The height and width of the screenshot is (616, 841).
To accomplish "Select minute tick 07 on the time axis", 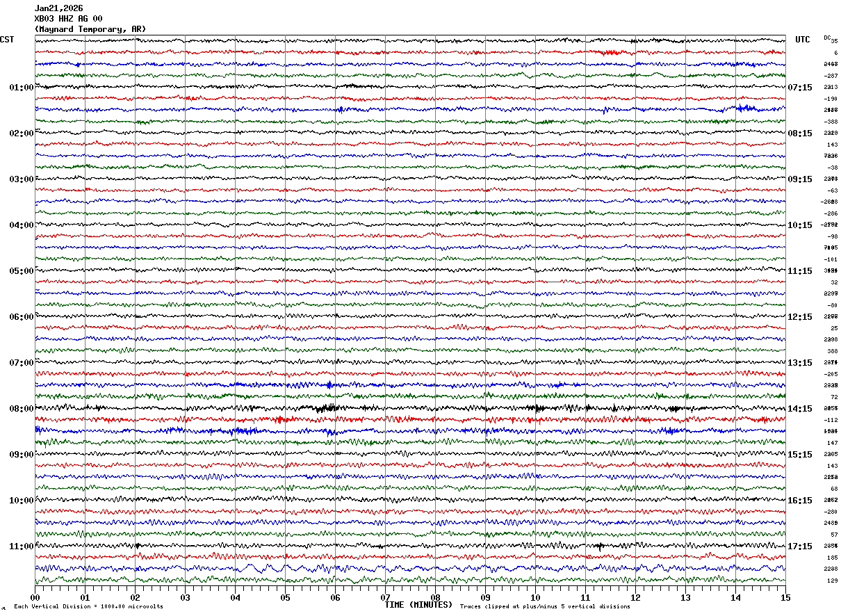I will [385, 597].
